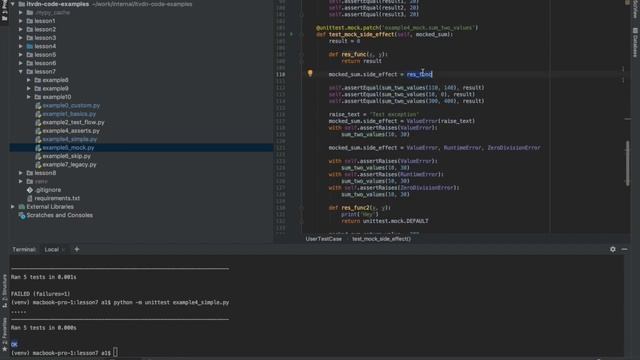Expand the lesson6 folder
Image resolution: width=640 pixels, height=360 pixels.
(21, 63)
